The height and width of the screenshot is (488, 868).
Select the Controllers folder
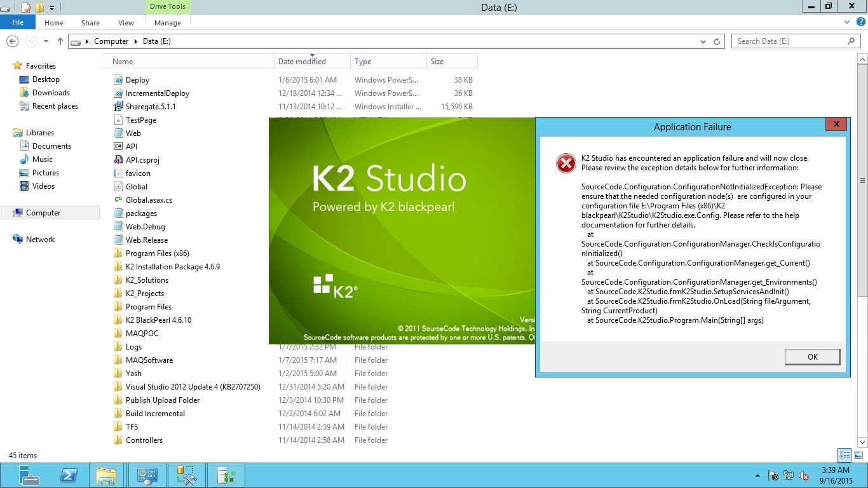click(x=144, y=440)
